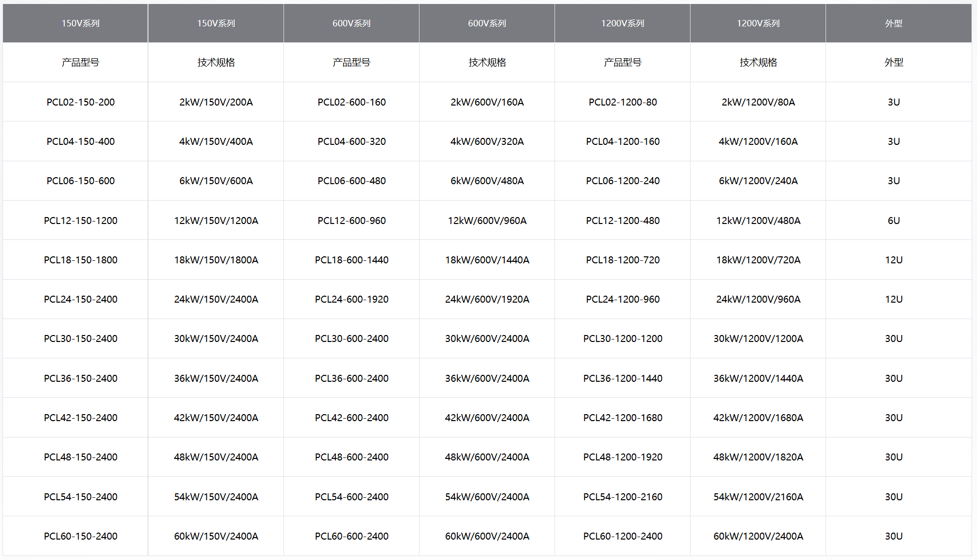Click the 6U form factor cell
977x560 pixels.
(893, 221)
